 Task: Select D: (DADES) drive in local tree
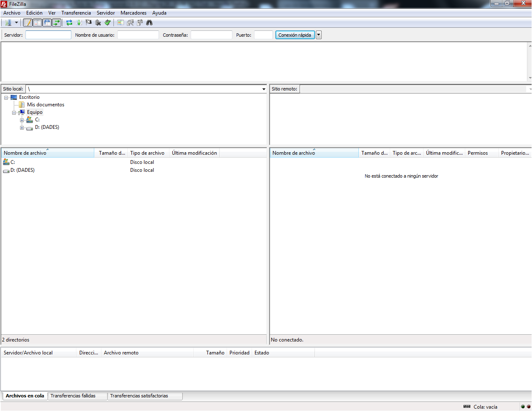click(x=47, y=127)
